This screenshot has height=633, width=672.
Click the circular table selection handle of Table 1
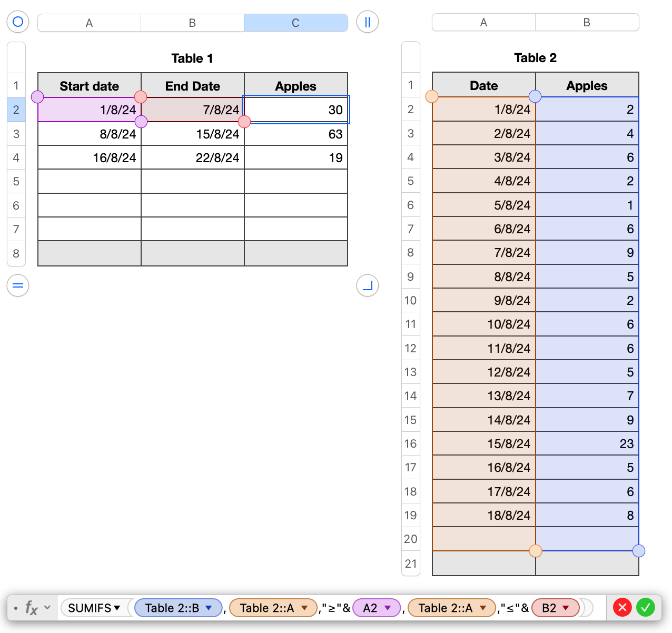17,22
